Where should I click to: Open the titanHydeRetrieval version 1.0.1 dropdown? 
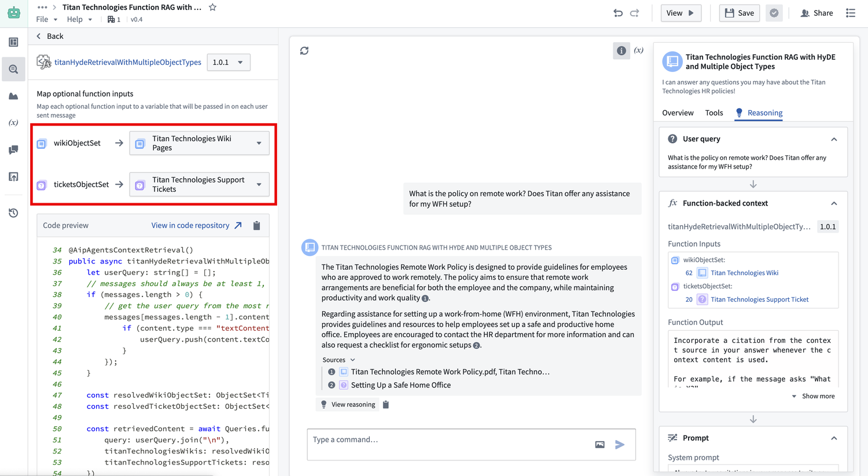[x=229, y=61]
